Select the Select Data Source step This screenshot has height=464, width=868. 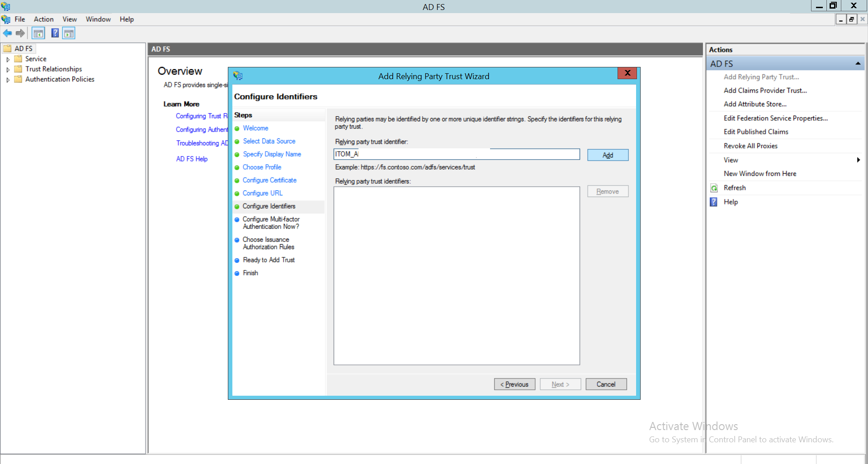[269, 141]
